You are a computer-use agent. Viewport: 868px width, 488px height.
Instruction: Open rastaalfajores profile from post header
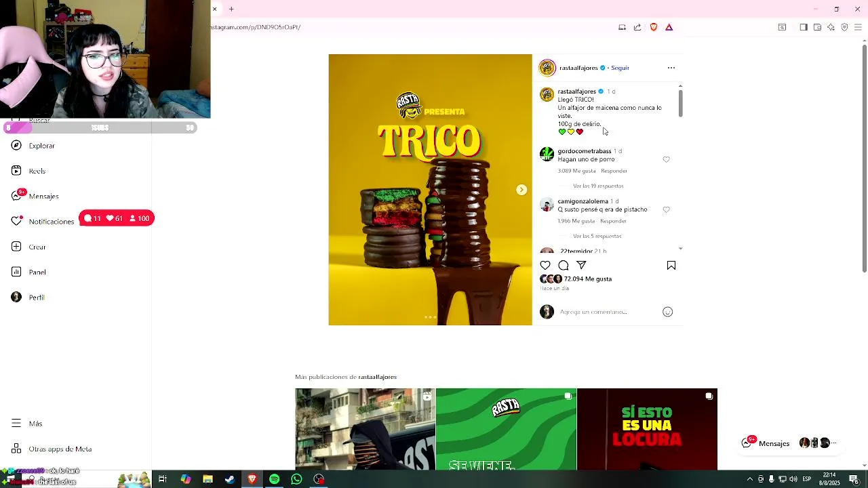(x=578, y=68)
